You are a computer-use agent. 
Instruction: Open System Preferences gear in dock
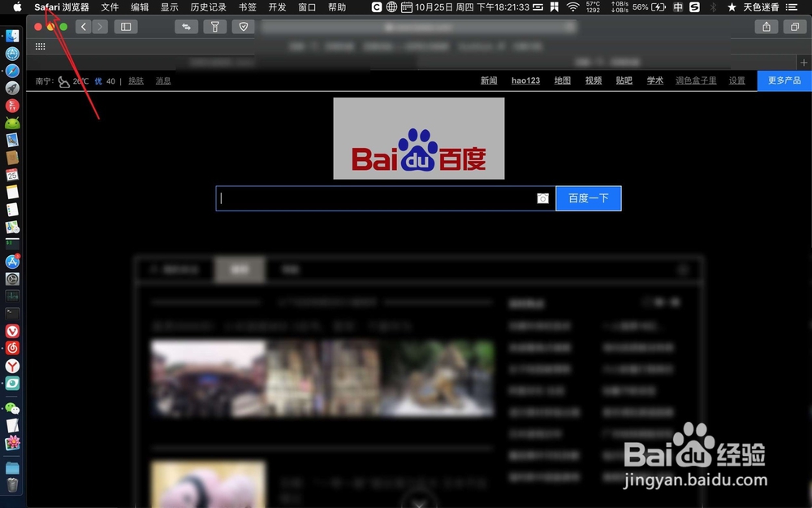(x=12, y=279)
